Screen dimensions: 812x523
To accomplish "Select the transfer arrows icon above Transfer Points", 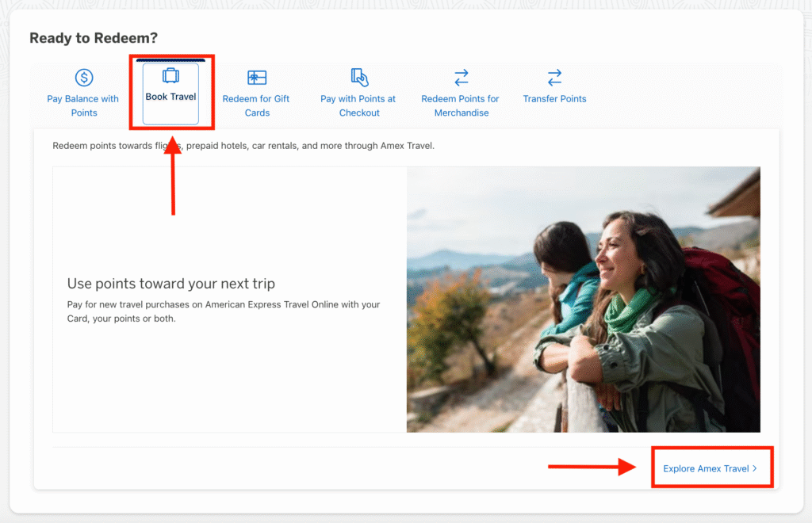I will [554, 77].
